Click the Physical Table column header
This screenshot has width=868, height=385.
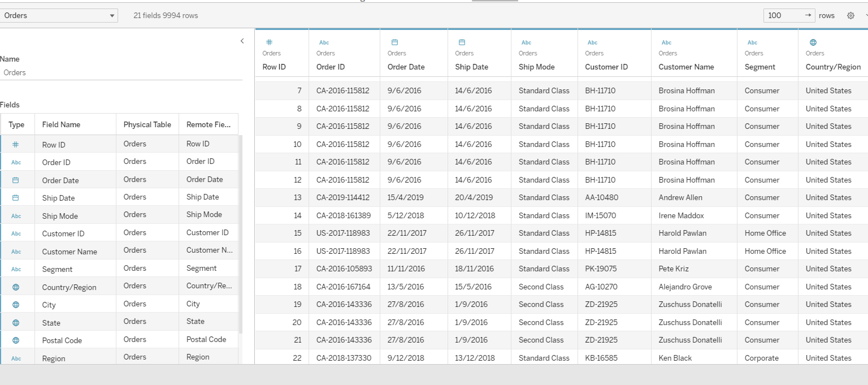[147, 124]
